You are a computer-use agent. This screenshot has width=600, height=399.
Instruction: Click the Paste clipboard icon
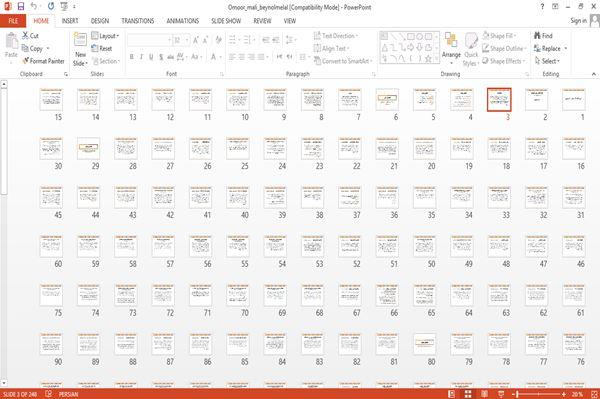coord(11,41)
